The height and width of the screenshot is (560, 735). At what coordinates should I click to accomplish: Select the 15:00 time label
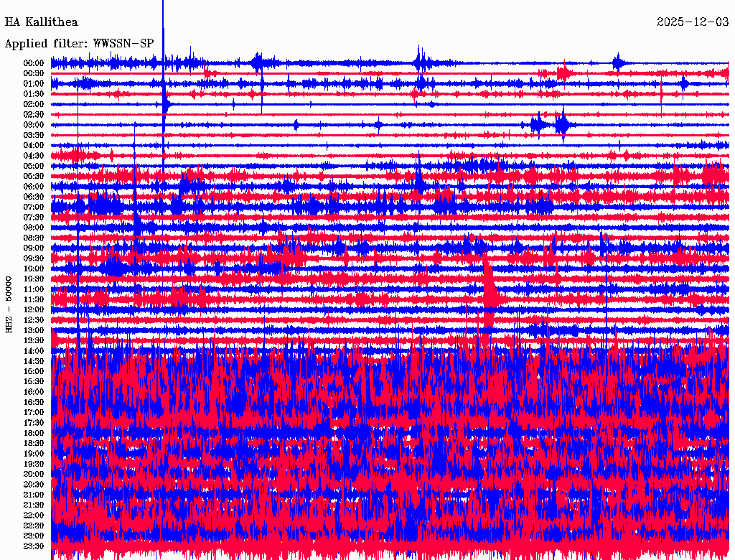(34, 371)
